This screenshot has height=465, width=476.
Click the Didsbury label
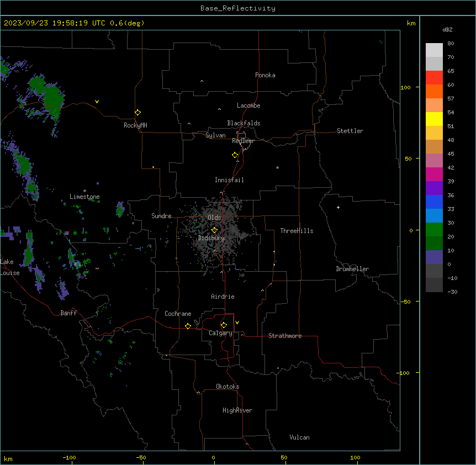pyautogui.click(x=211, y=238)
